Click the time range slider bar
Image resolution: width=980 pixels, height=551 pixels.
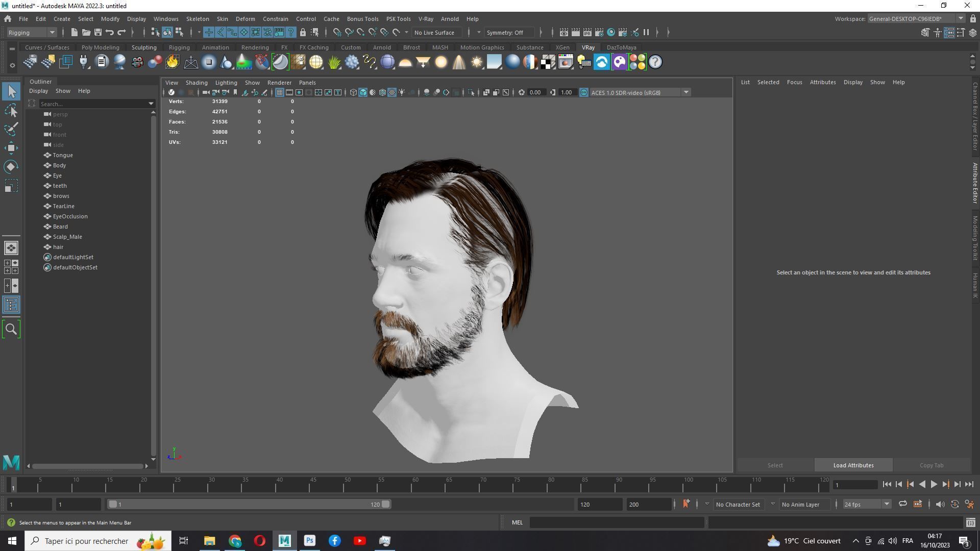coord(249,505)
